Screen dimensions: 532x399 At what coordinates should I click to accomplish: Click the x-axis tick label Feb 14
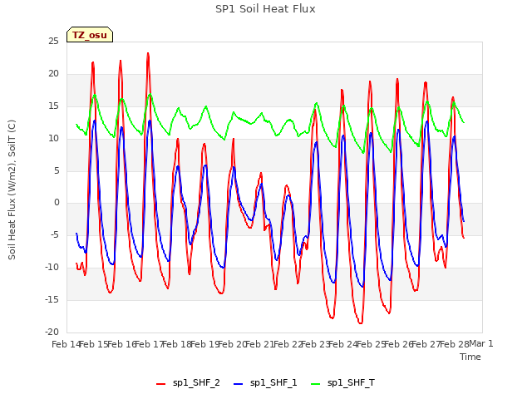coord(66,344)
